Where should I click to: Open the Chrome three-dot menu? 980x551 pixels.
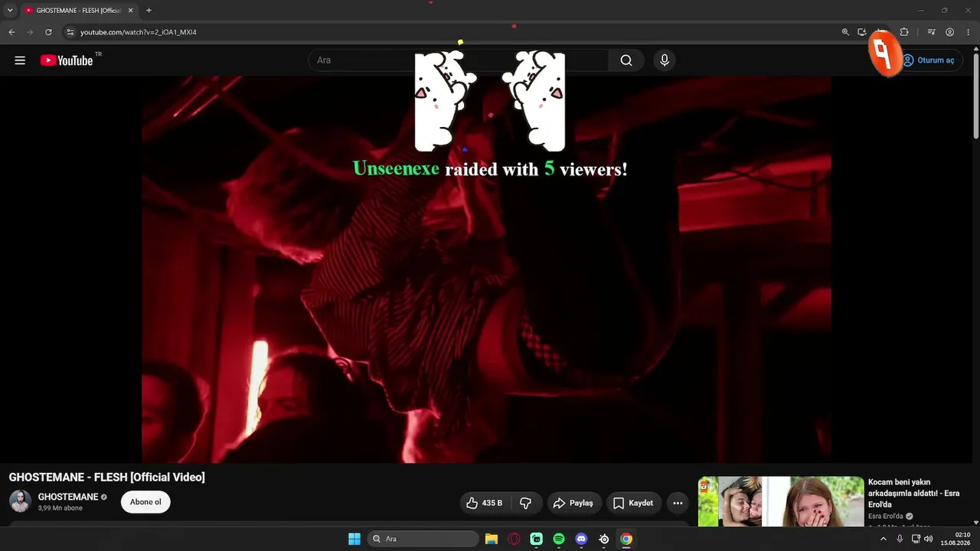[969, 32]
